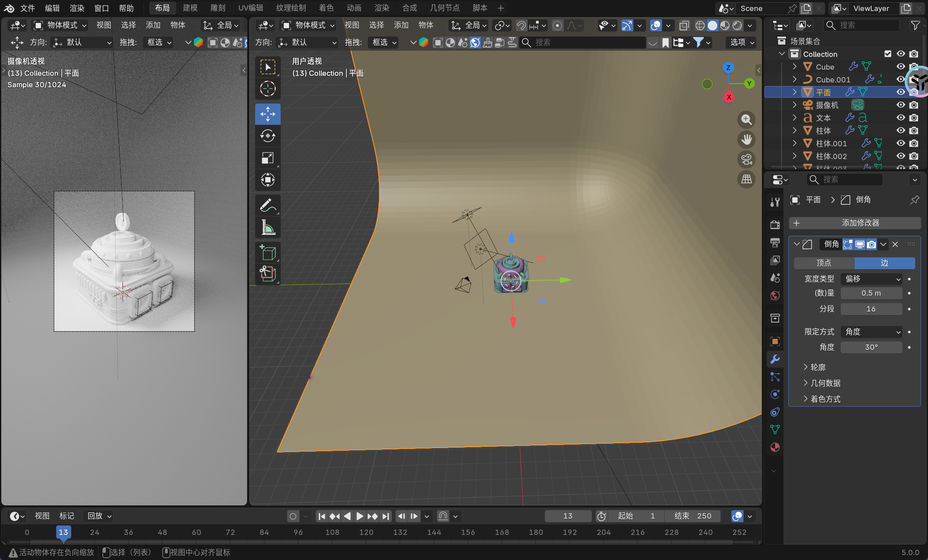The height and width of the screenshot is (560, 928).
Task: Select the Add Cube tool
Action: [267, 252]
